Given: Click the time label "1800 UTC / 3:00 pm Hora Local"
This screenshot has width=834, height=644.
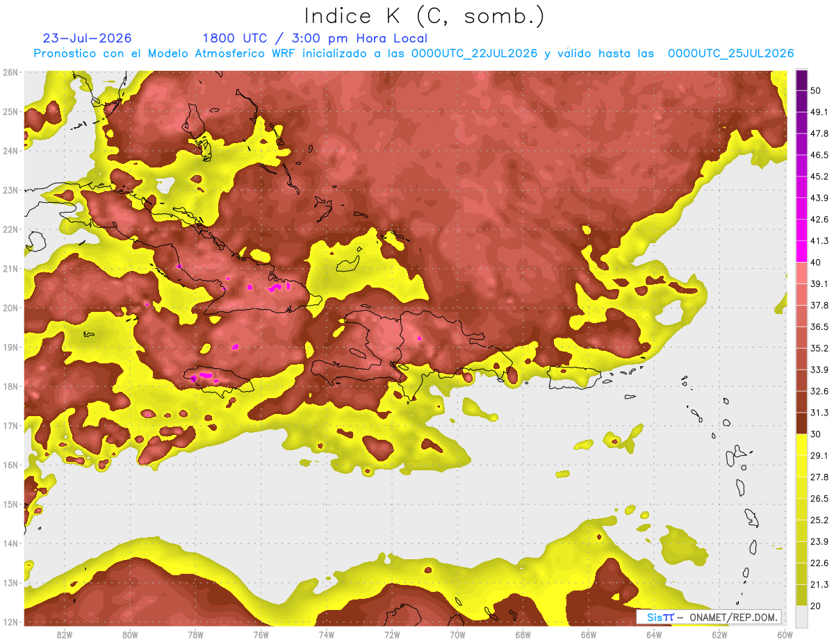Looking at the screenshot, I should 315,39.
